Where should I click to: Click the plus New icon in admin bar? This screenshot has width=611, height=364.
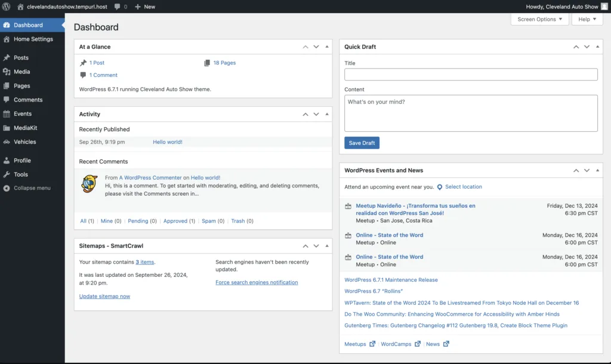coord(138,7)
